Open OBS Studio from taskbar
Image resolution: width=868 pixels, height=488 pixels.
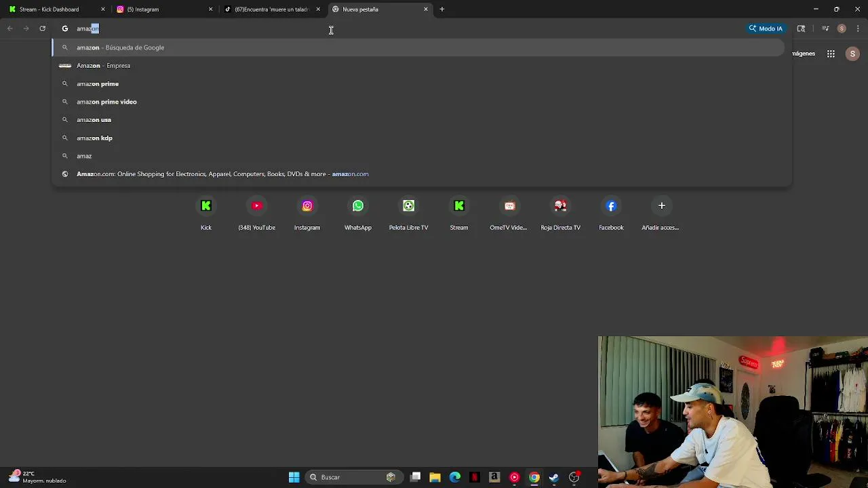[574, 477]
